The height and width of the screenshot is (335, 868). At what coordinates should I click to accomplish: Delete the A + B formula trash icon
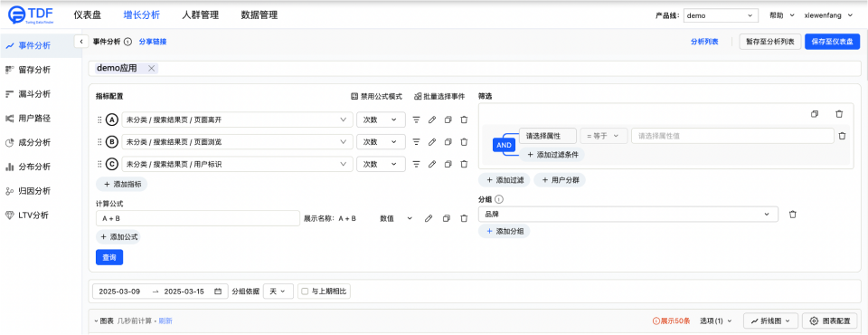tap(464, 218)
